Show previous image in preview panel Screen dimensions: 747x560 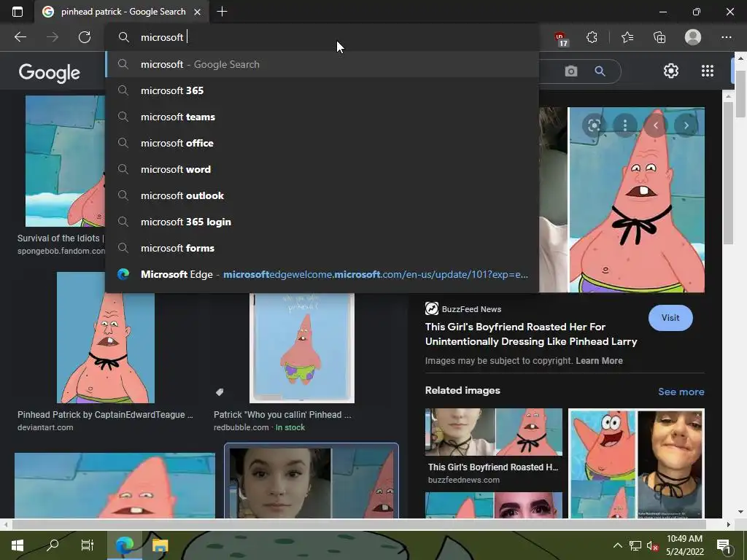coord(656,125)
